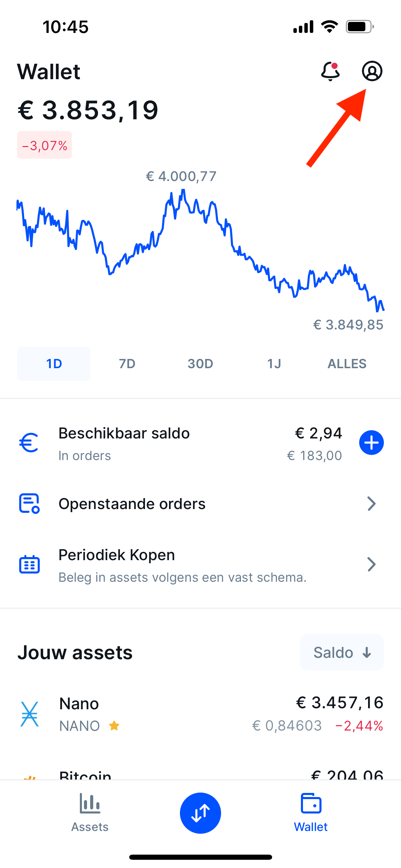Open the notifications bell
Screen dimensions: 401x868
coord(330,71)
